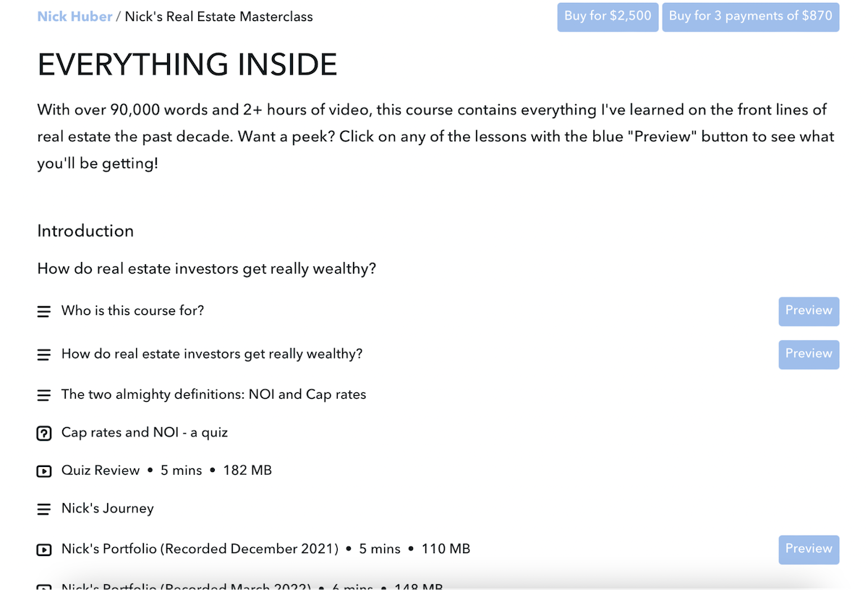Image resolution: width=868 pixels, height=590 pixels.
Task: Open lesson 'How do real estate investors get really wealthy?'
Action: coord(212,354)
